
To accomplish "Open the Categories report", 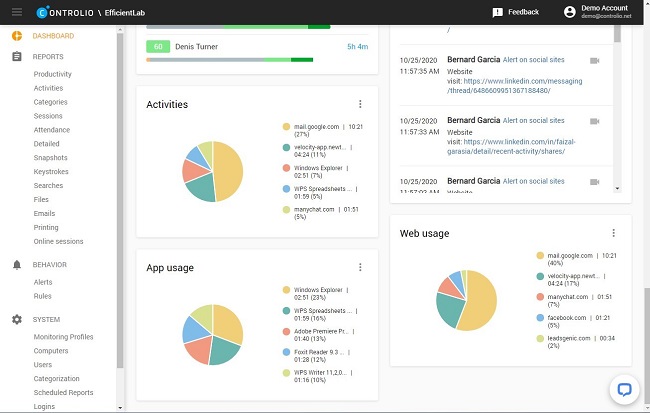I will click(51, 102).
